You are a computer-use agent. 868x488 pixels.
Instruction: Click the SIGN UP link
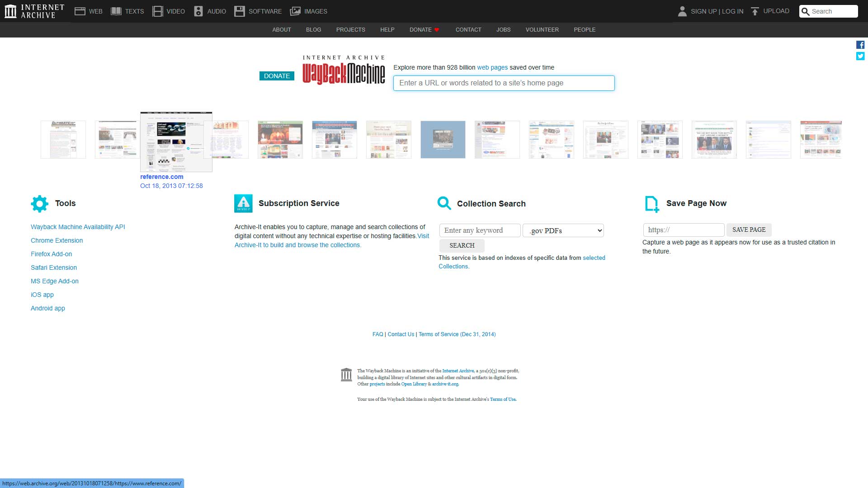point(704,11)
